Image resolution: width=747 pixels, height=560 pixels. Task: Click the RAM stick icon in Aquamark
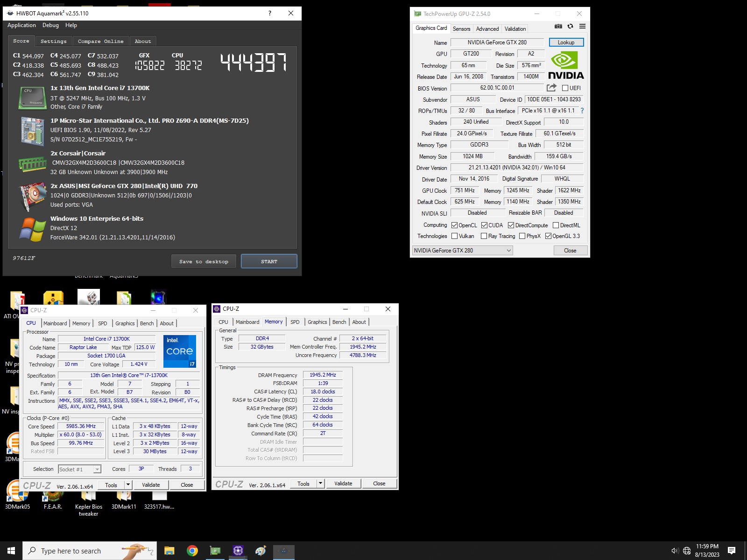32,164
